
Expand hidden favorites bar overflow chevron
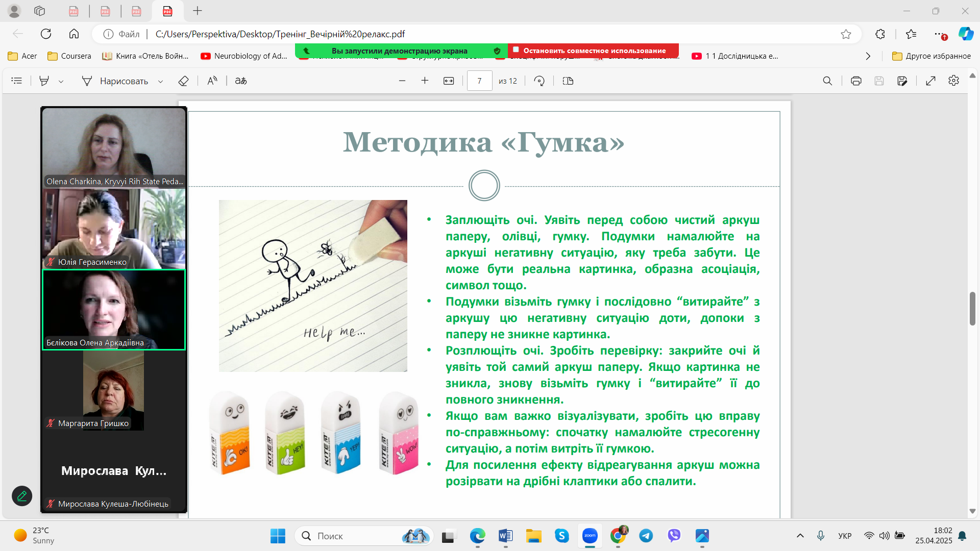tap(868, 56)
